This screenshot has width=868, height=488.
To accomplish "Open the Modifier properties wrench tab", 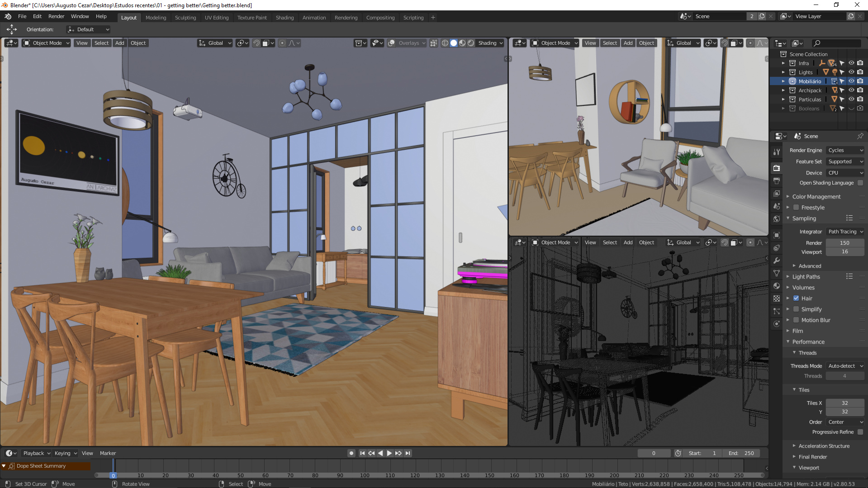I will pyautogui.click(x=777, y=260).
